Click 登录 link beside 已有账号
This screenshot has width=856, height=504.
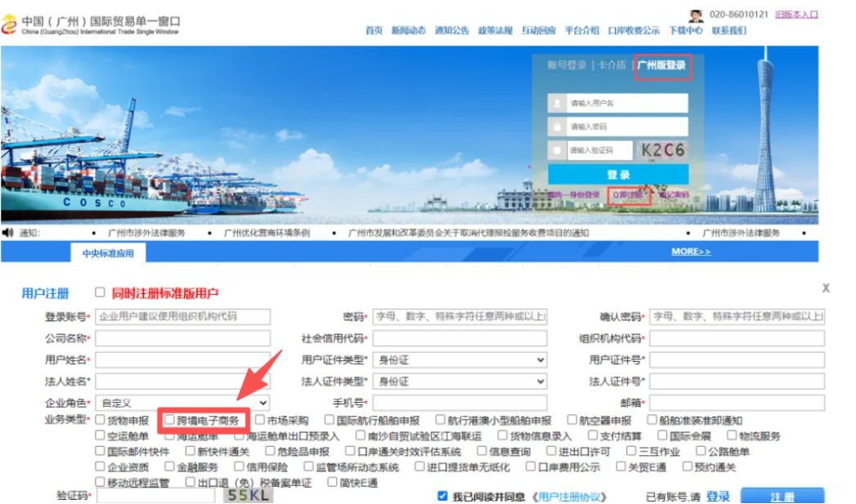point(718,497)
